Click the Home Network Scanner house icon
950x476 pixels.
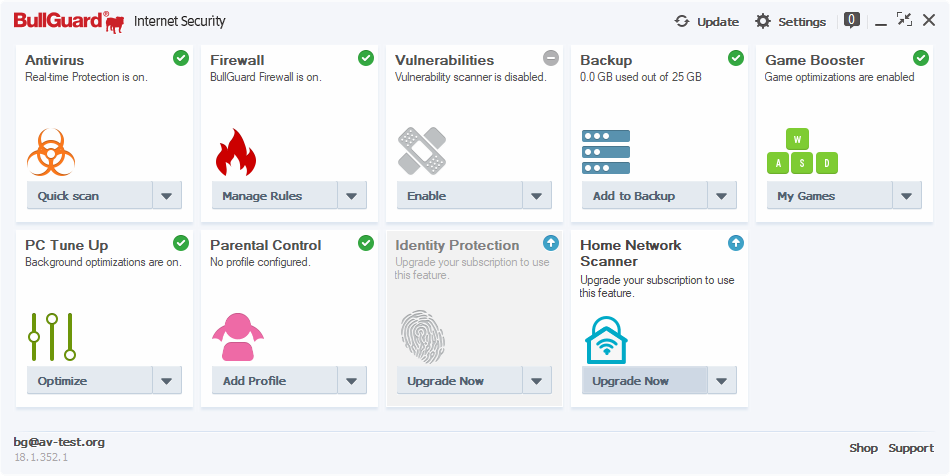tap(606, 338)
